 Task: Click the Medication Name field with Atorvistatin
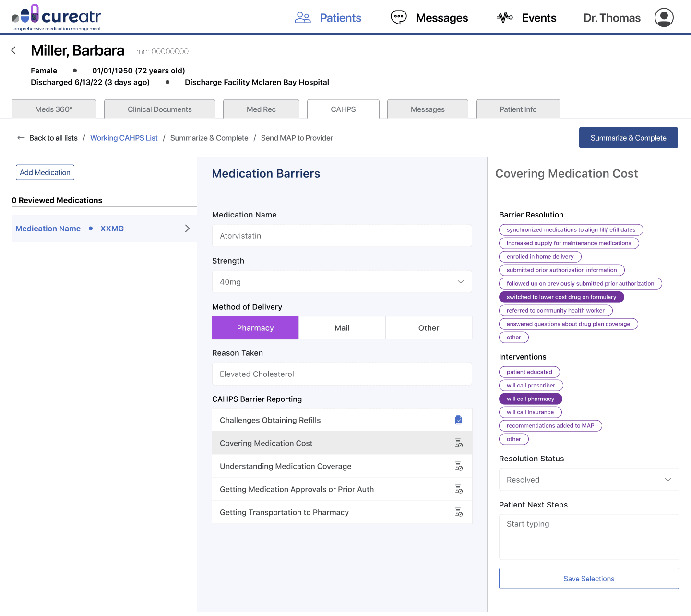point(342,236)
